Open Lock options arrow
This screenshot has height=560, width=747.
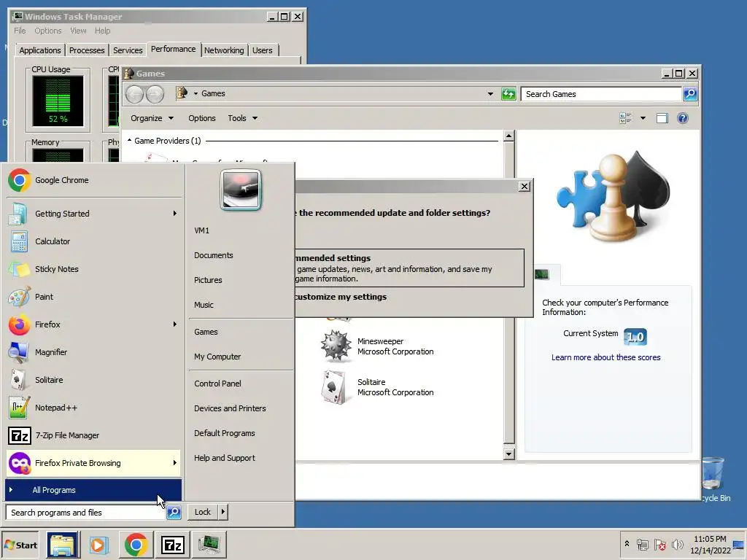coord(222,512)
